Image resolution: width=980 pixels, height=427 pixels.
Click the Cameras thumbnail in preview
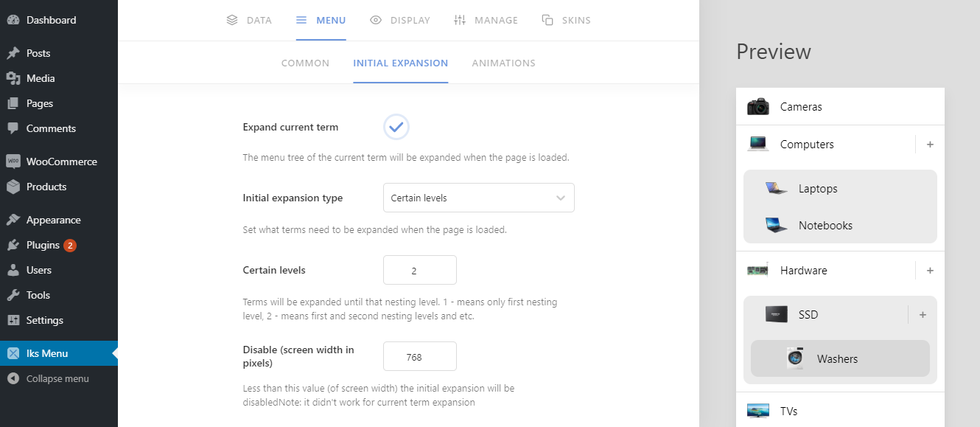click(x=757, y=107)
